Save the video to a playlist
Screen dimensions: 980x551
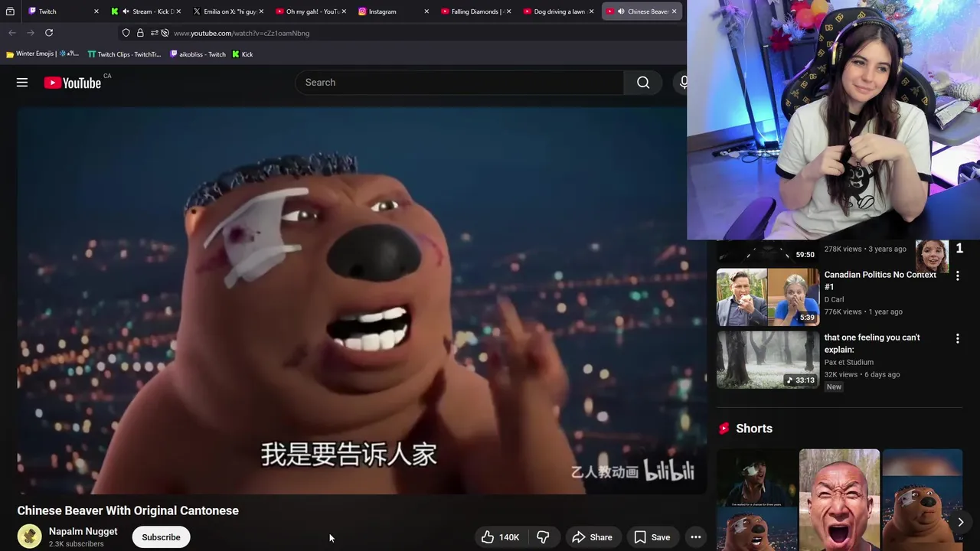[652, 537]
